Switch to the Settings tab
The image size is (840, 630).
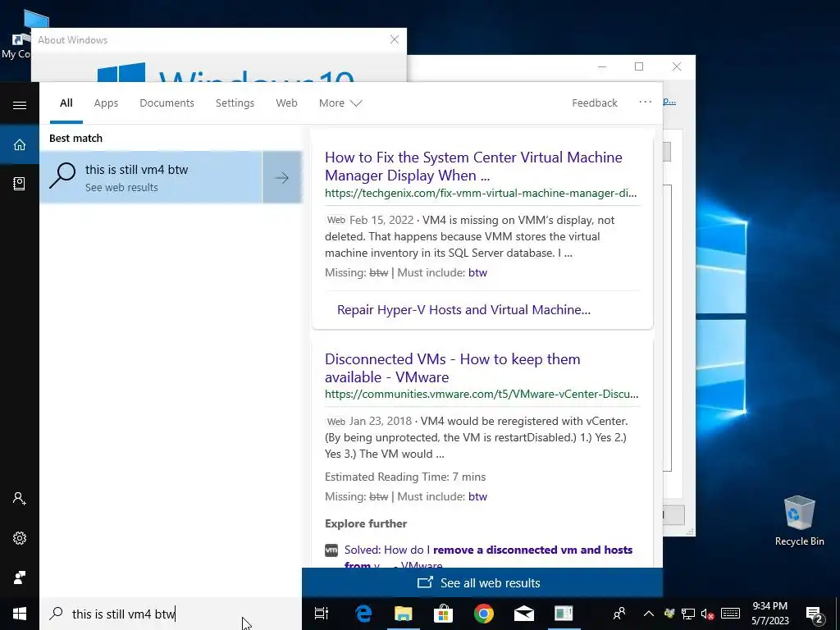click(235, 103)
